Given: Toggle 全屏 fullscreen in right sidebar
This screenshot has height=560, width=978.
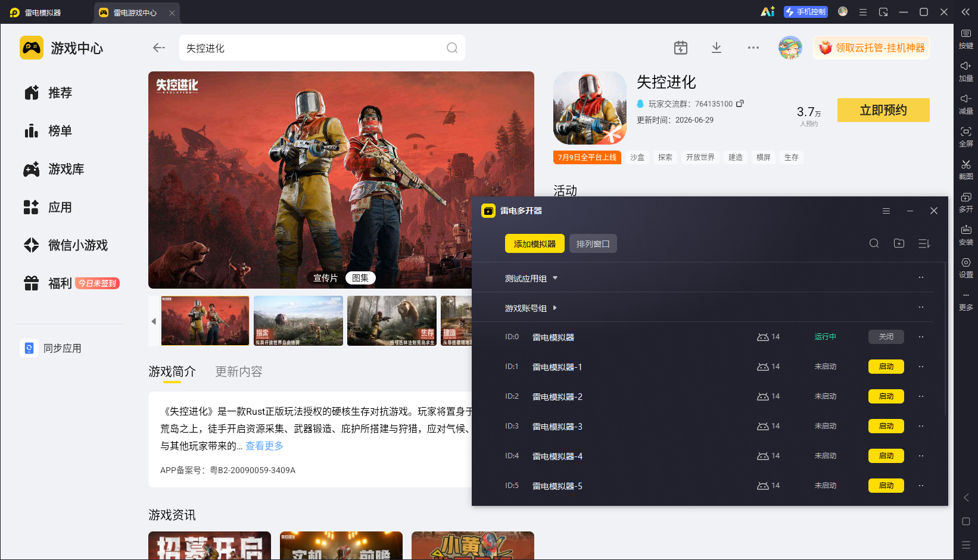Looking at the screenshot, I should [x=966, y=137].
